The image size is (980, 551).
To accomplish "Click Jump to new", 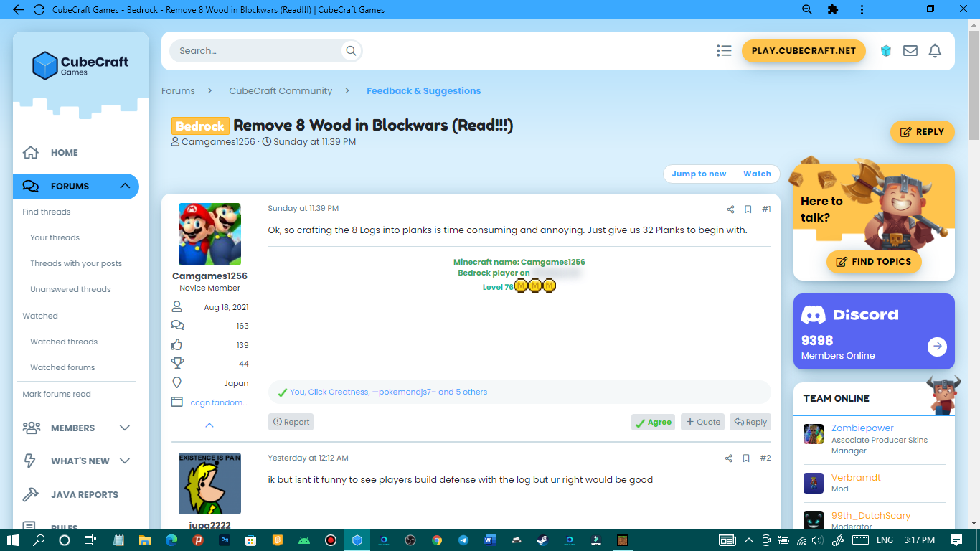I will click(x=699, y=174).
